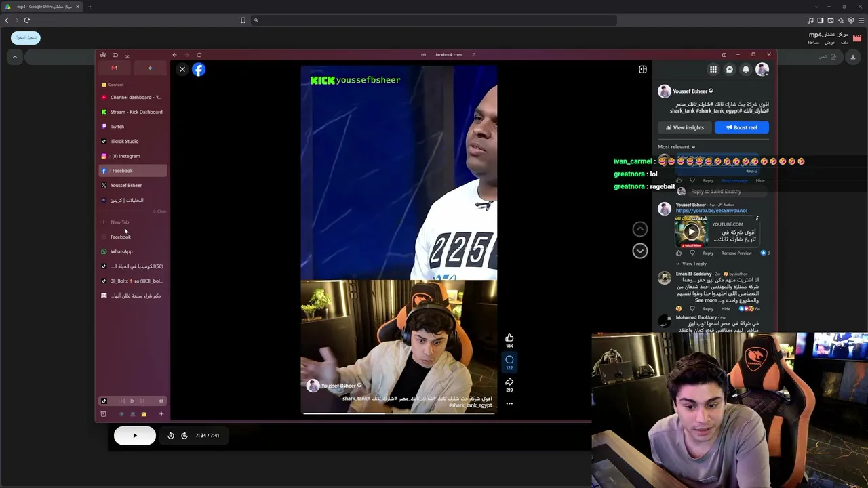Image resolution: width=868 pixels, height=488 pixels.
Task: Seek on the reel progress bar
Action: coord(399,413)
